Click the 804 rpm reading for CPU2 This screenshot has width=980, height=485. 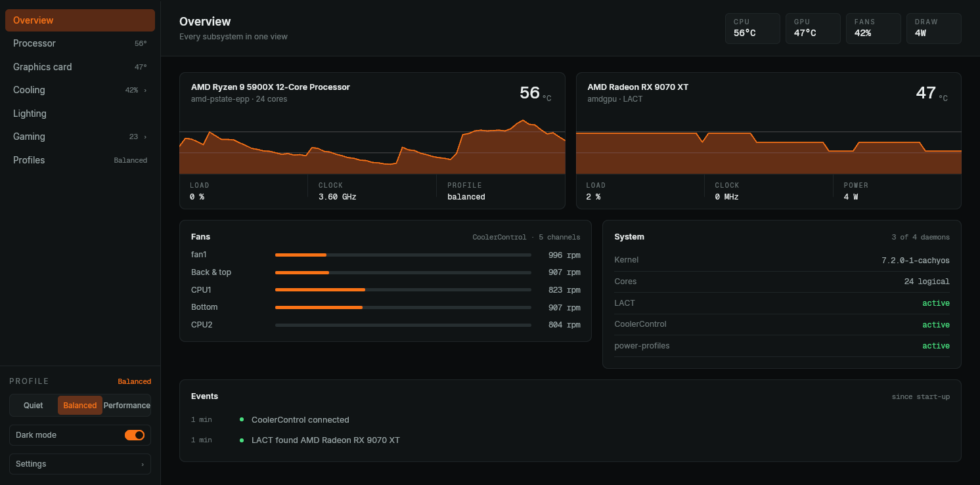(564, 325)
